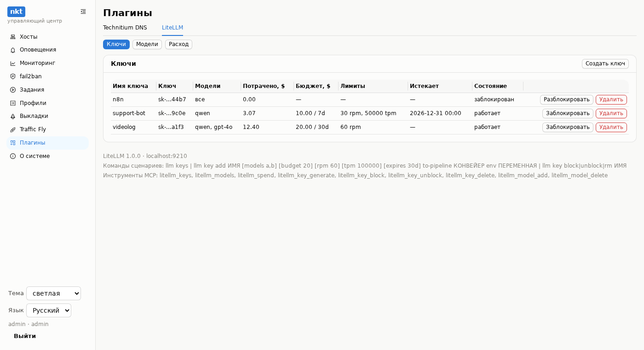Click the Оповещения bell icon
Image resolution: width=644 pixels, height=350 pixels.
pyautogui.click(x=13, y=50)
